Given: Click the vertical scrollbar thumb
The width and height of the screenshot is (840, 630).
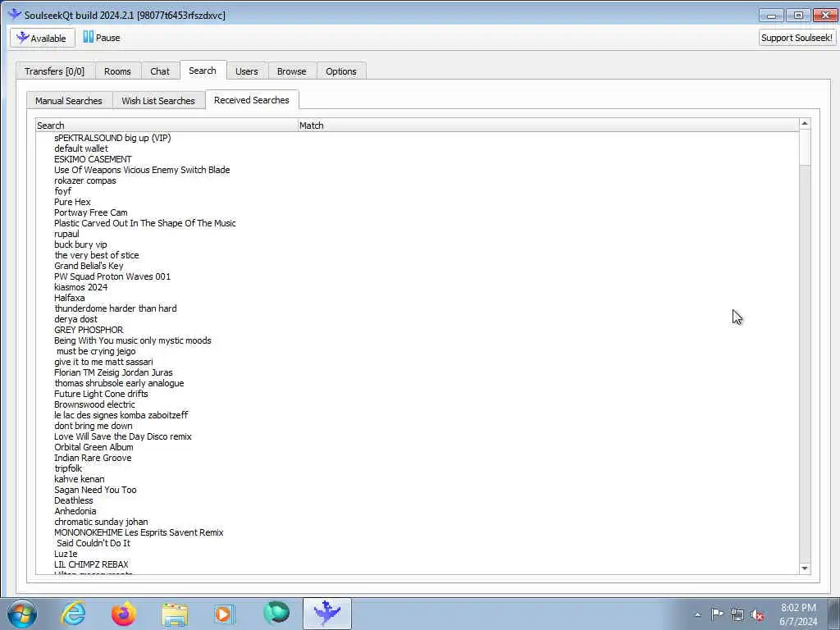Looking at the screenshot, I should coord(804,148).
